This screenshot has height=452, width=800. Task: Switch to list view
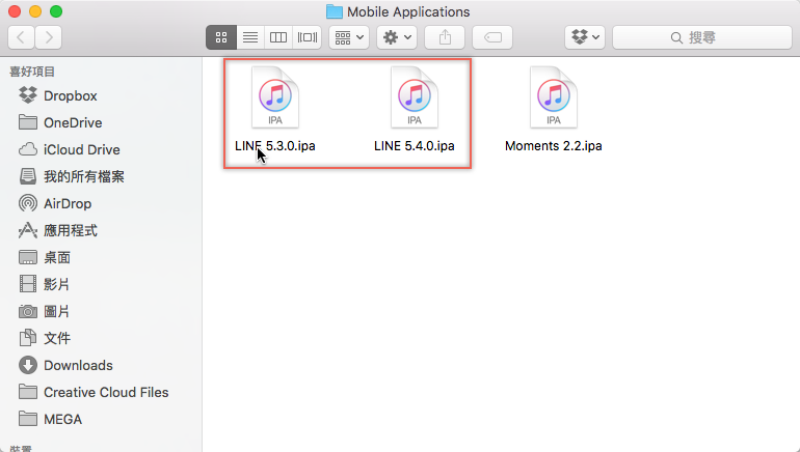click(x=250, y=37)
